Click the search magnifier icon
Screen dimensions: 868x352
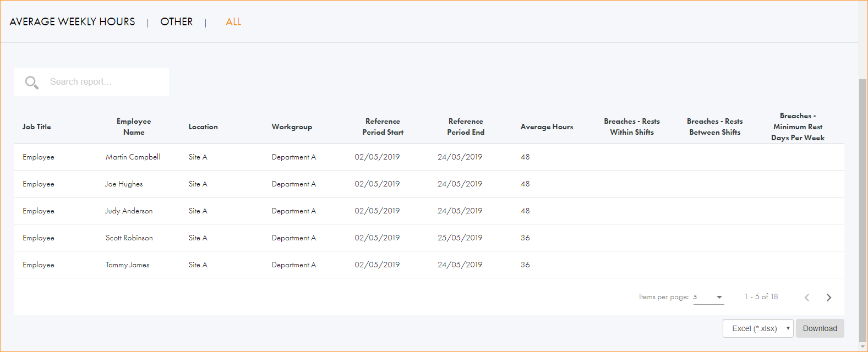click(32, 82)
